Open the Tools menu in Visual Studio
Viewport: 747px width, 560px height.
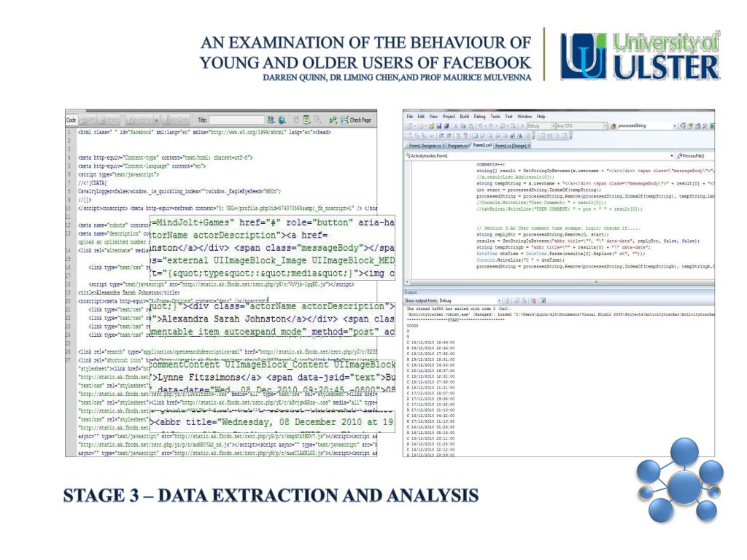pos(495,116)
